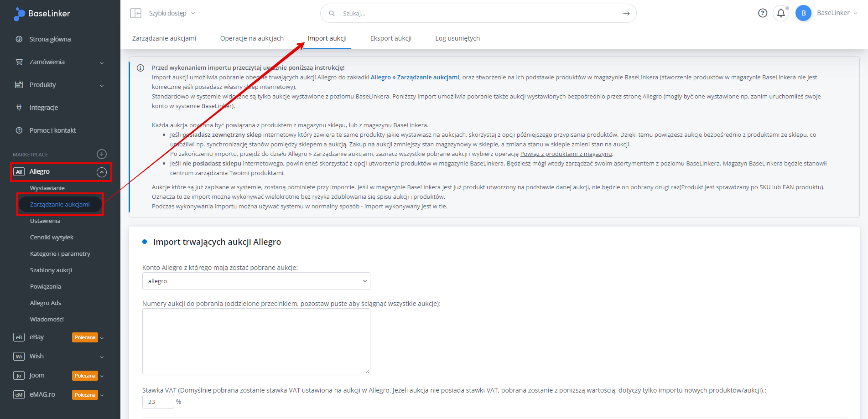Expand the Wish section chevron
Image resolution: width=868 pixels, height=419 pixels.
coord(102,357)
